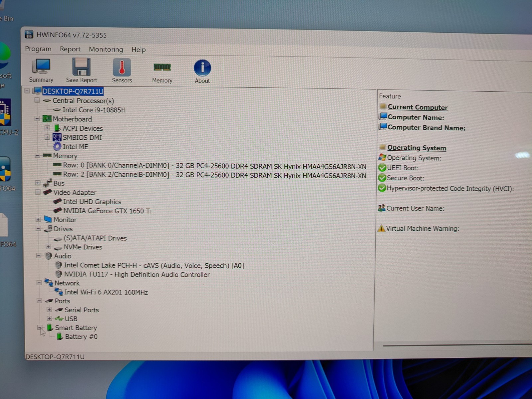This screenshot has height=399, width=532.
Task: Collapse the Smart Battery node
Action: (x=40, y=328)
